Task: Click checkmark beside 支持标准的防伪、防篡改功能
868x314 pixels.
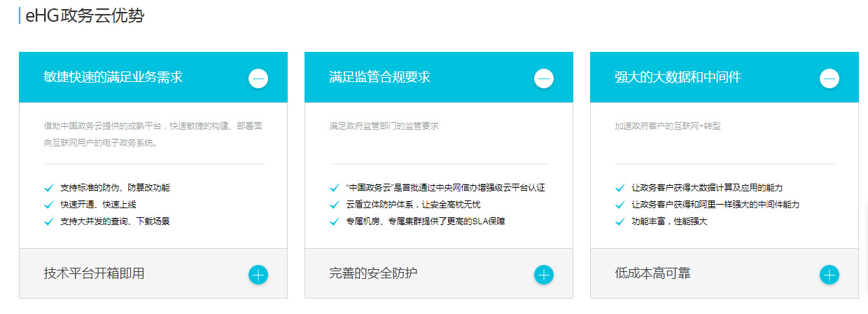Action: point(48,188)
